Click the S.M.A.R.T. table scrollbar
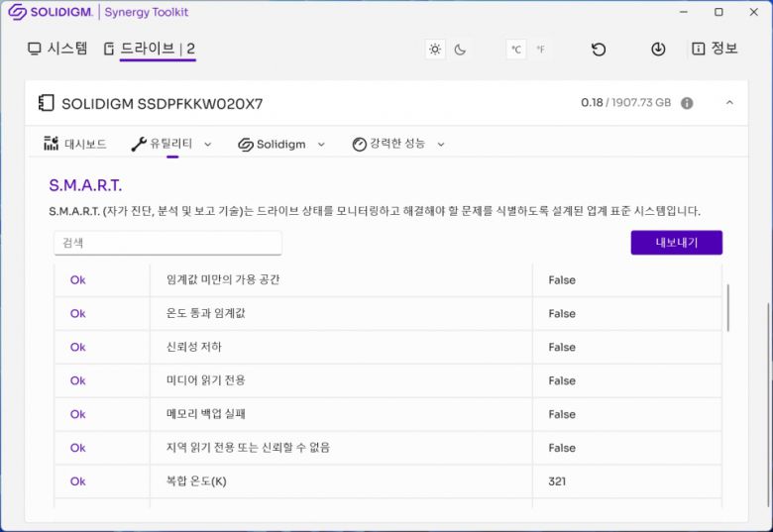The height and width of the screenshot is (532, 773). coord(728,308)
